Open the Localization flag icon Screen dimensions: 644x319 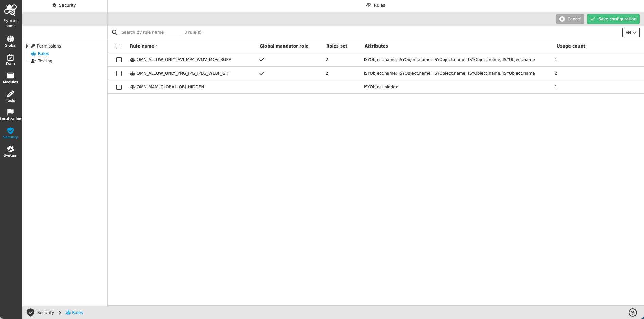click(x=11, y=112)
